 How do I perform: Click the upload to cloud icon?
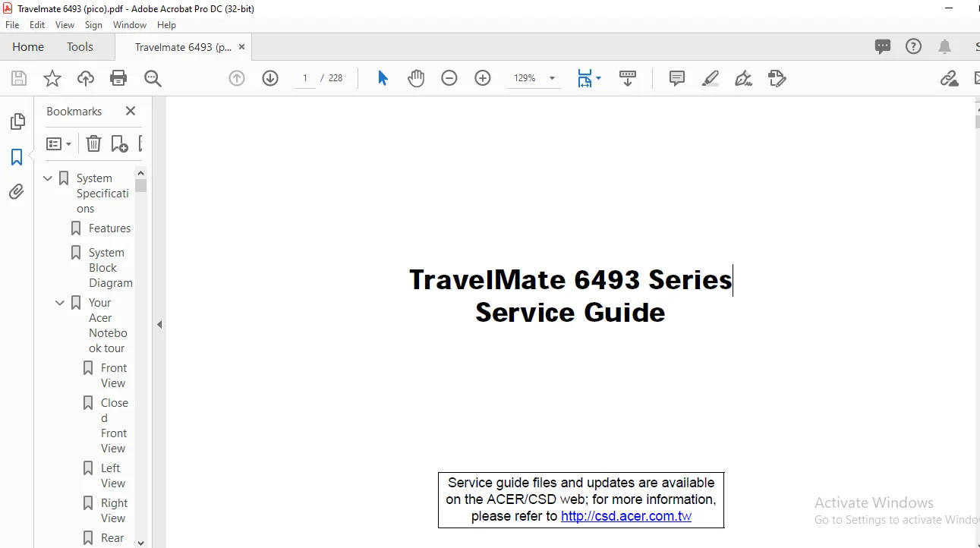click(85, 78)
